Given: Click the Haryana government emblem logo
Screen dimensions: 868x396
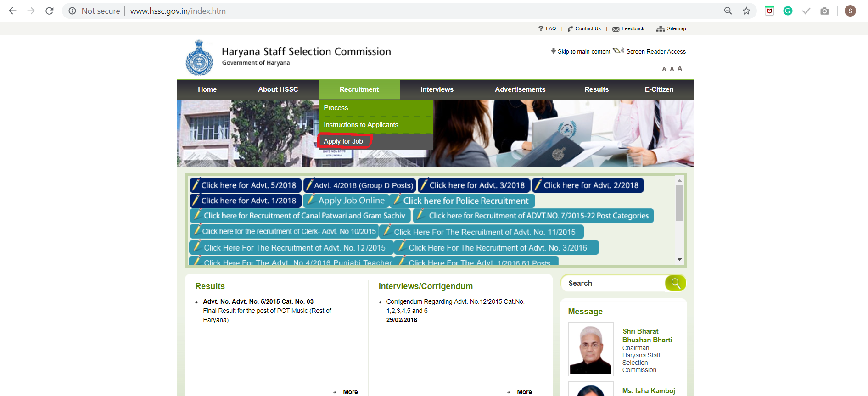Looking at the screenshot, I should (199, 58).
